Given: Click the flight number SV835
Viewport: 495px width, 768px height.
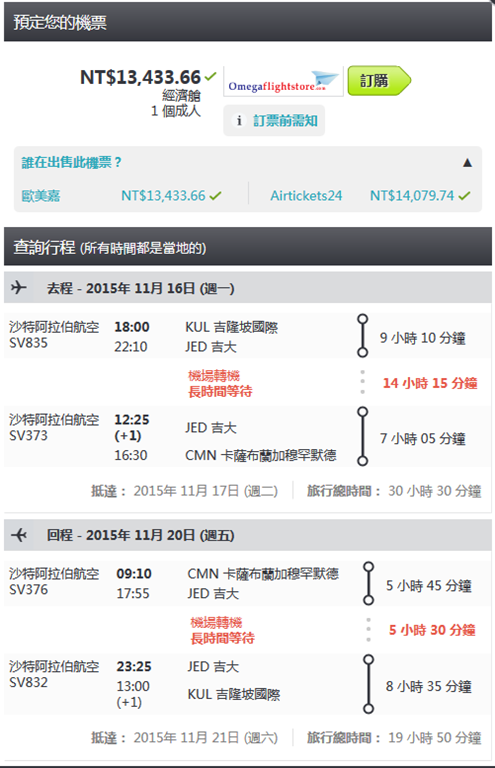Looking at the screenshot, I should pos(28,343).
